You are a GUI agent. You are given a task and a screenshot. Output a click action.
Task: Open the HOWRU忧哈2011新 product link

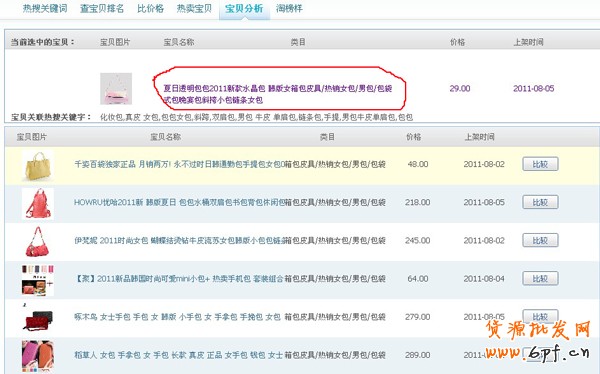pyautogui.click(x=179, y=202)
